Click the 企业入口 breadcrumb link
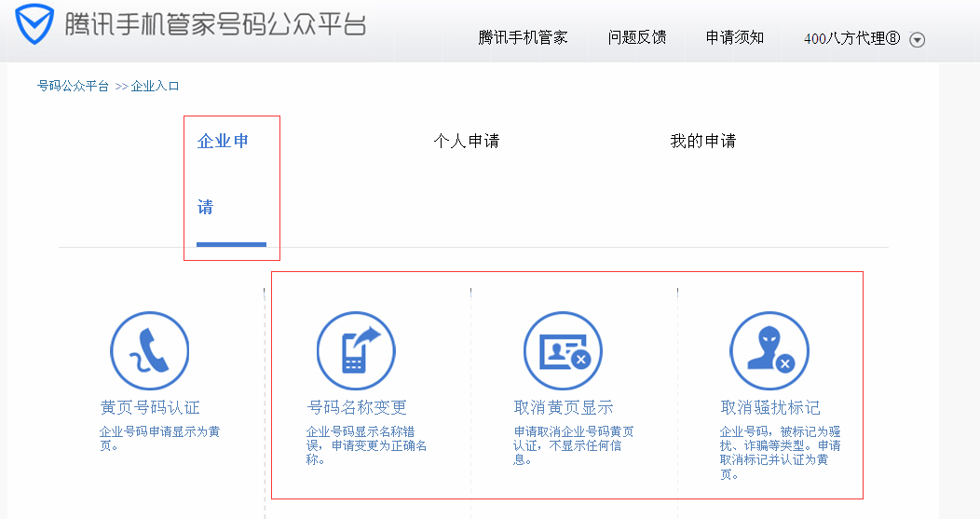The width and height of the screenshot is (980, 519). pos(155,87)
